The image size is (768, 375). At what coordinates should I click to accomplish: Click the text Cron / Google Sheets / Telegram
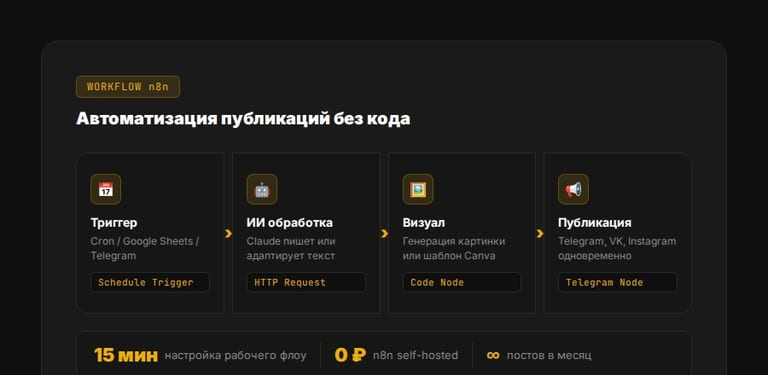click(x=145, y=249)
